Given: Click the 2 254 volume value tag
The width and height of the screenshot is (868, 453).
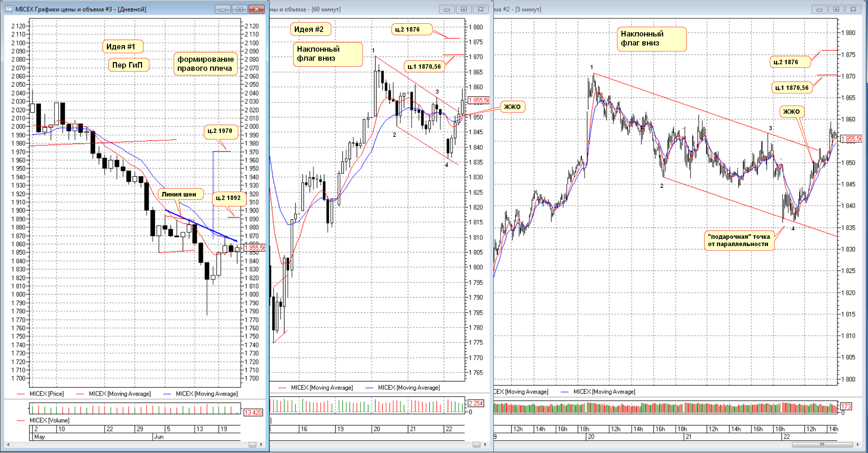Looking at the screenshot, I should 476,403.
